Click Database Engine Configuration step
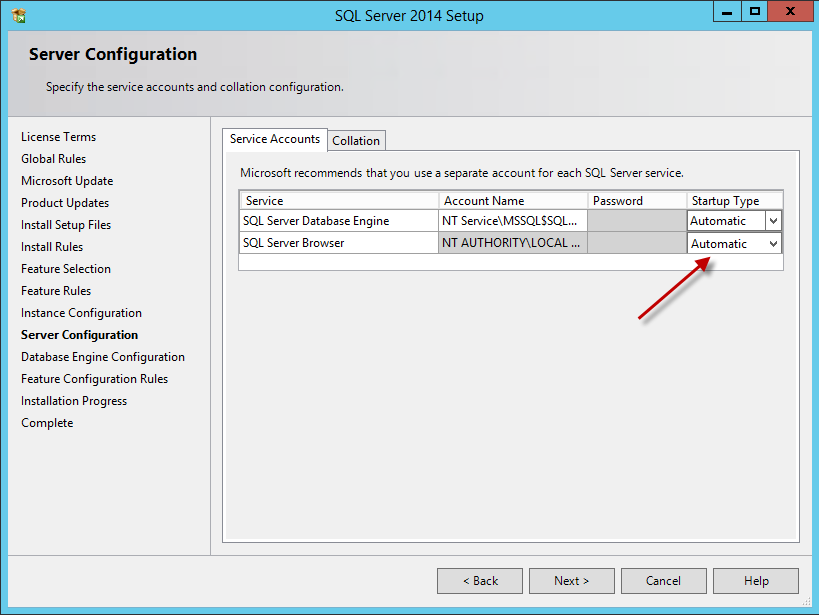Viewport: 819px width, 615px height. pos(103,357)
